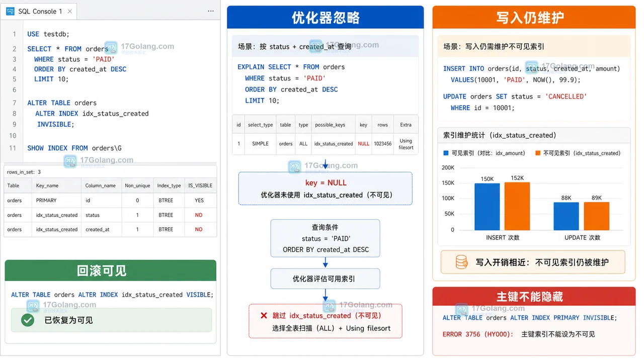Click the 'rows_in_set: 3' label
The image size is (644, 362).
click(24, 172)
